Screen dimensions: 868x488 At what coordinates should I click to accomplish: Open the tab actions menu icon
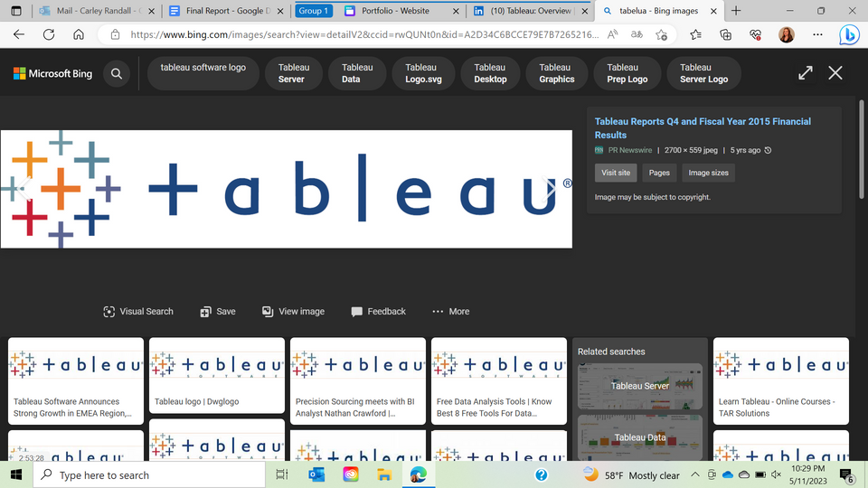(x=16, y=11)
